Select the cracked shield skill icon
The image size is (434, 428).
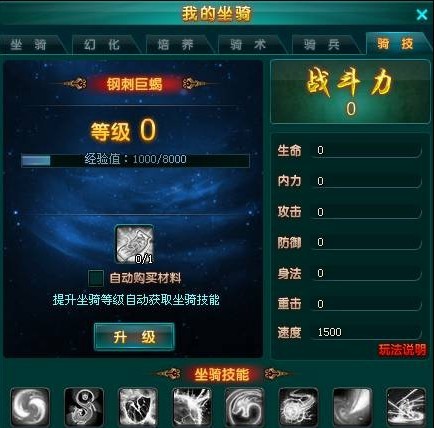click(138, 407)
